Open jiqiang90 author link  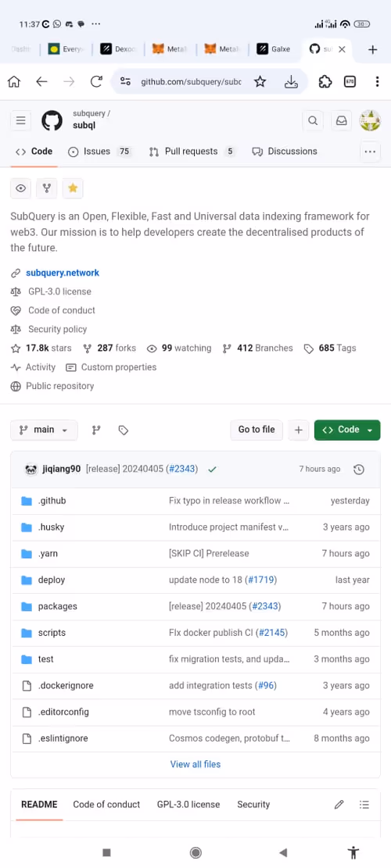(x=62, y=470)
